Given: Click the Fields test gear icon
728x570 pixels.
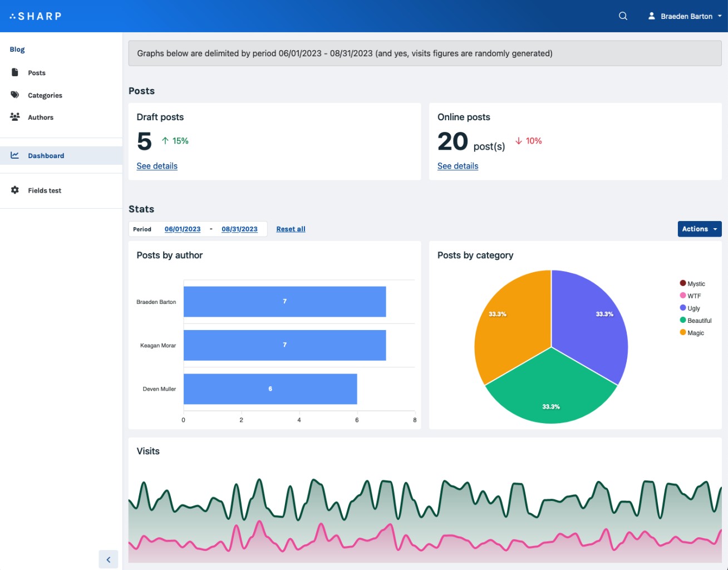Looking at the screenshot, I should coord(15,190).
